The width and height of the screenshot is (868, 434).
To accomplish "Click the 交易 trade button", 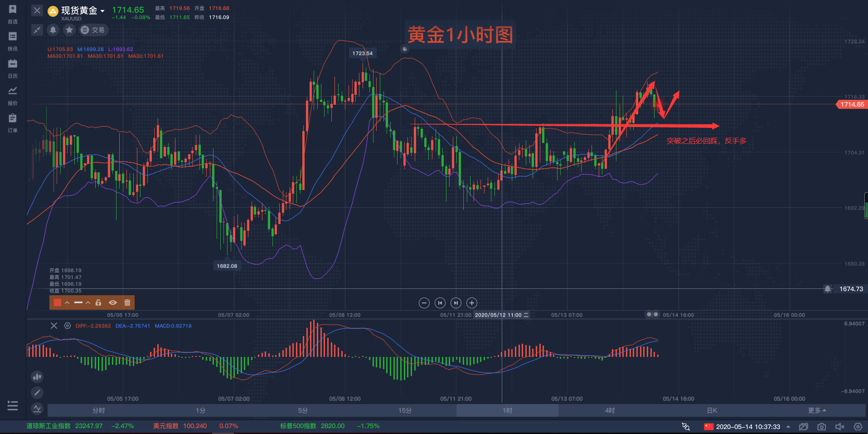I will click(93, 30).
